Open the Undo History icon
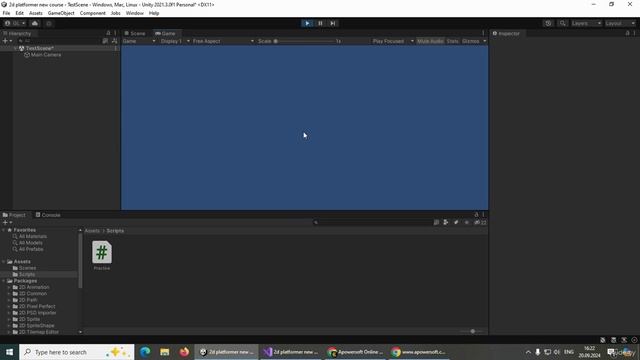The image size is (640, 360). click(548, 23)
